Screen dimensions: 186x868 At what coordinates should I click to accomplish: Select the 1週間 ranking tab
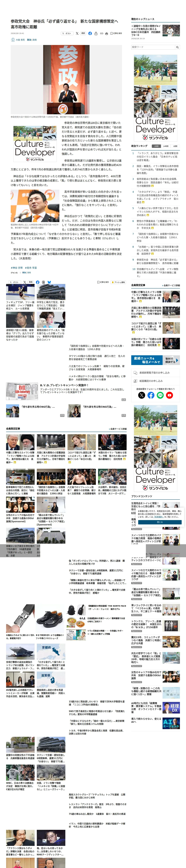click(175, 146)
